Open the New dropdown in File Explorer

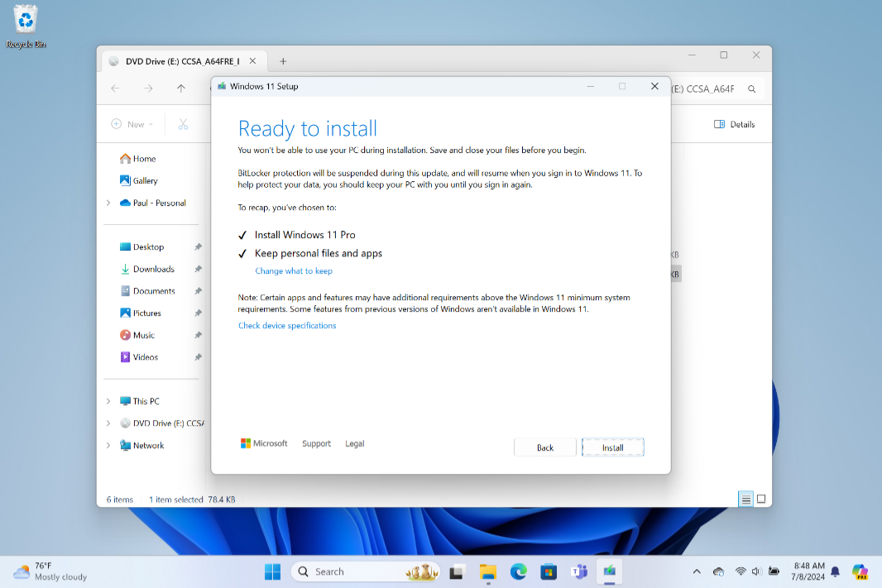tap(132, 124)
